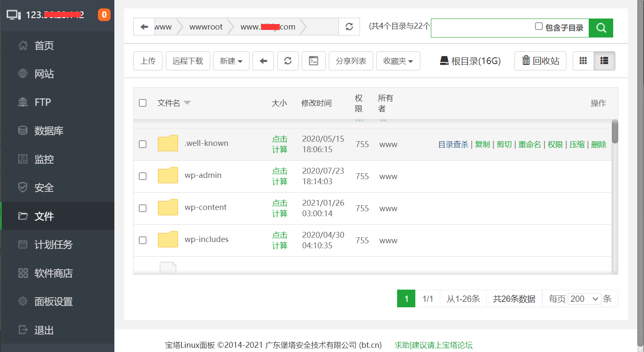Go to 软件商店 in sidebar

click(x=53, y=273)
